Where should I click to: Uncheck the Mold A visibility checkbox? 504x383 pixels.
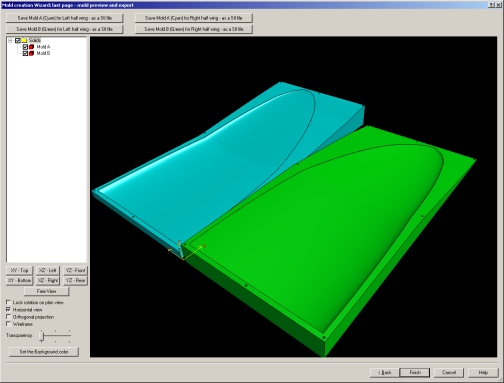(25, 47)
